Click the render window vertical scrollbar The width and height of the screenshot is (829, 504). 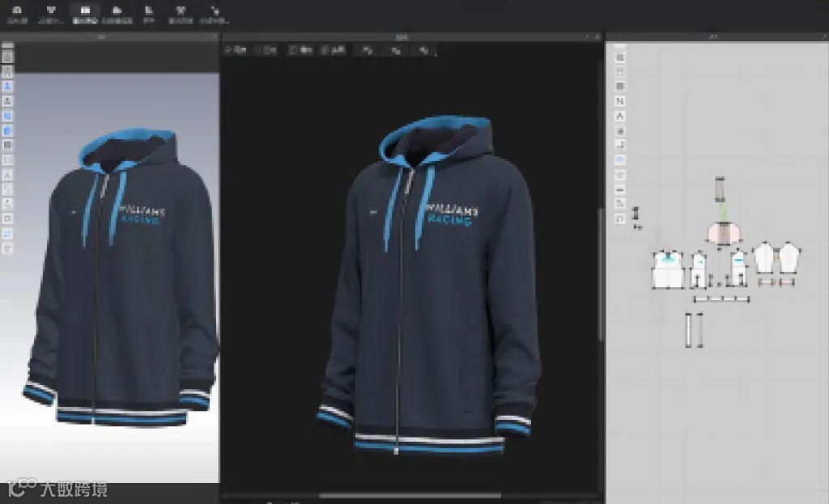click(600, 275)
